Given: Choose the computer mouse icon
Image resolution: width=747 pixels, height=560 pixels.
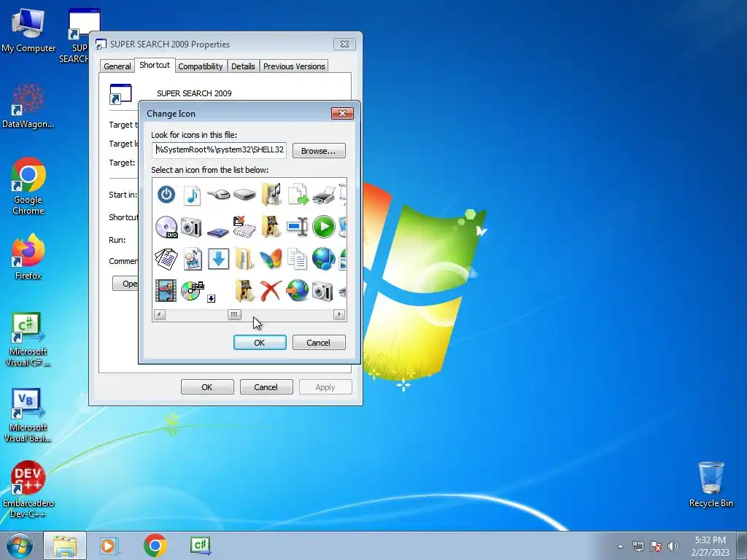Looking at the screenshot, I should (x=218, y=194).
